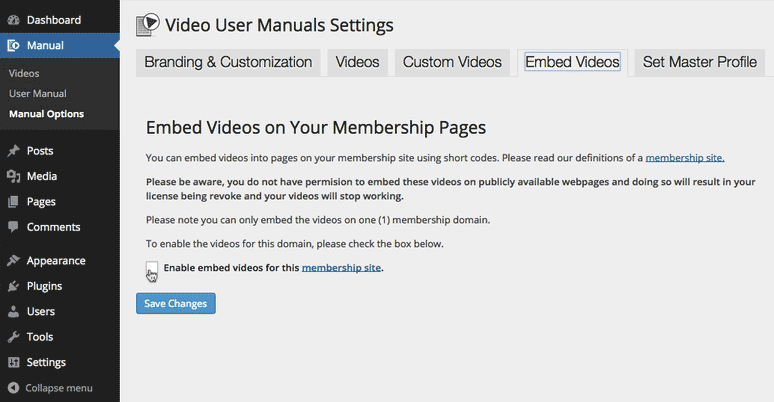
Task: Click the Users person icon
Action: [x=13, y=311]
